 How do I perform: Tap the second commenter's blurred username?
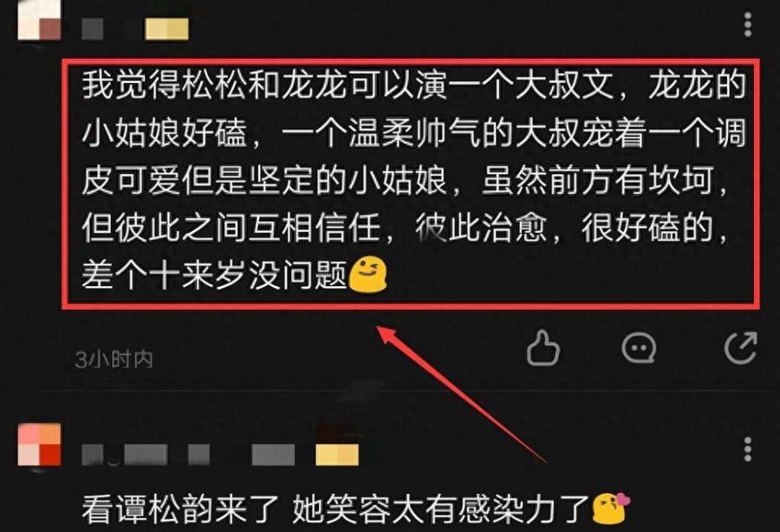(x=188, y=454)
